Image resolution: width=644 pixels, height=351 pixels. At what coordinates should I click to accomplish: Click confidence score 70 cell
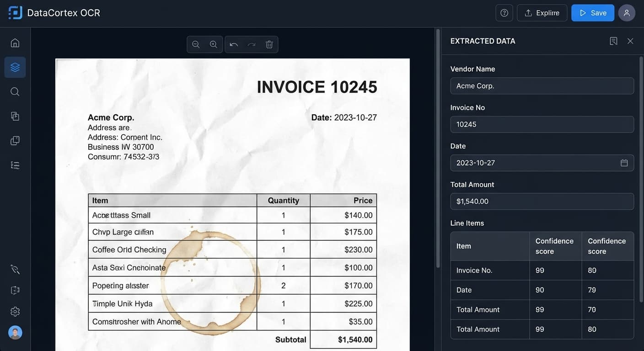(592, 310)
